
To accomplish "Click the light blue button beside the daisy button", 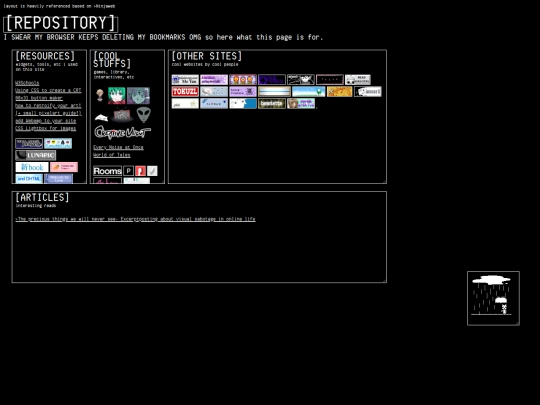I will [x=214, y=103].
